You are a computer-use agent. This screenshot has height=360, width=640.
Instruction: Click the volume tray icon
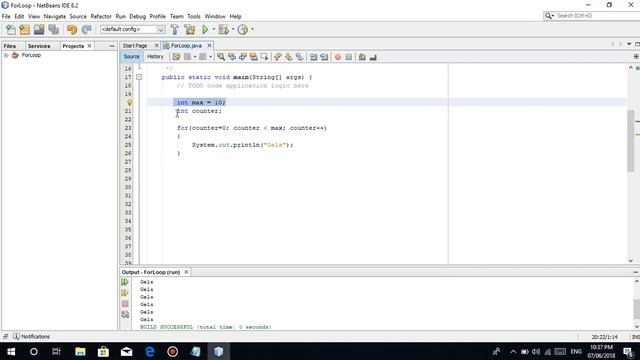[536, 351]
